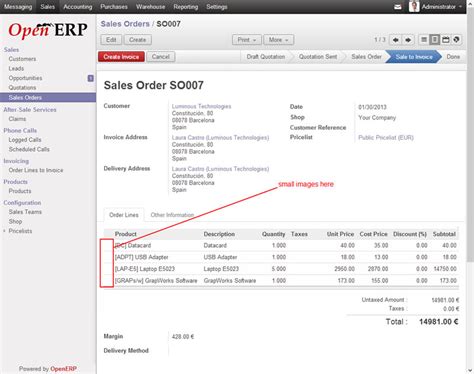474x374 pixels.
Task: Open Sales Teams in sidebar
Action: [x=25, y=212]
